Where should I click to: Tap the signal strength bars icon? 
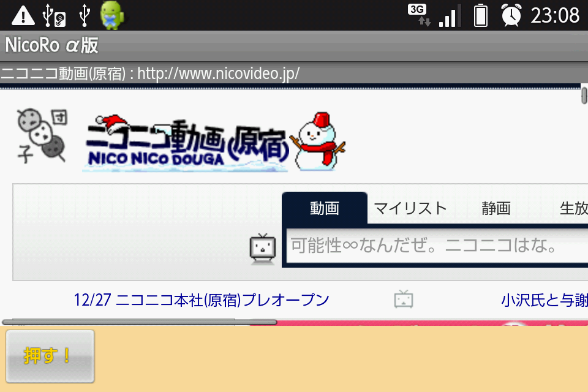pyautogui.click(x=450, y=16)
